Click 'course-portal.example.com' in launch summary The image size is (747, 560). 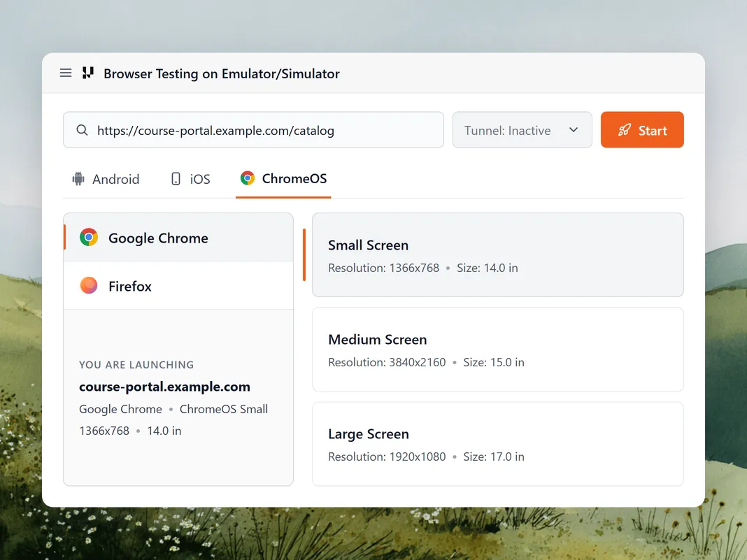pyautogui.click(x=164, y=387)
